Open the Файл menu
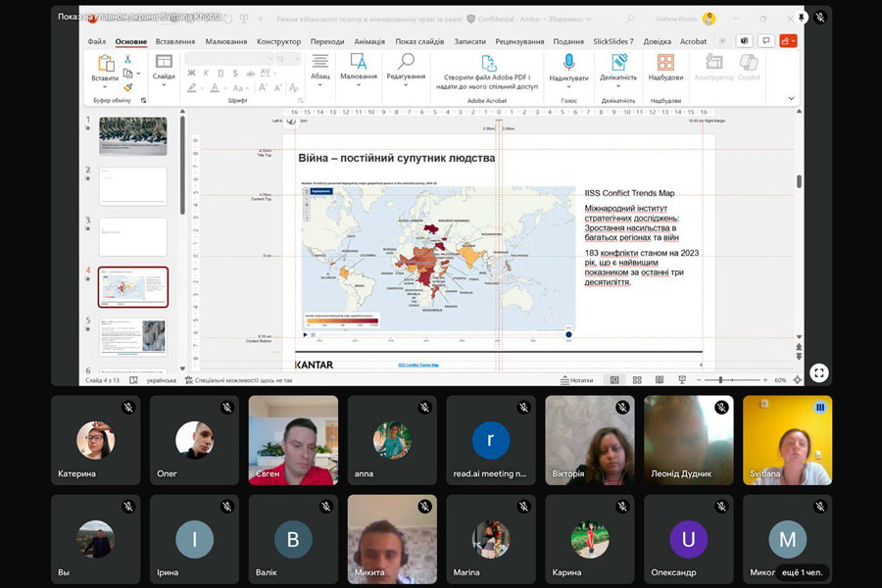 (97, 41)
